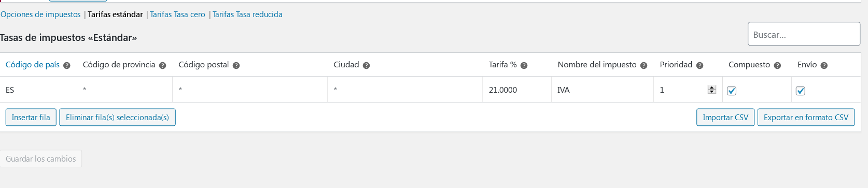The height and width of the screenshot is (188, 868).
Task: Open Opciones de impuestos section
Action: pyautogui.click(x=40, y=15)
